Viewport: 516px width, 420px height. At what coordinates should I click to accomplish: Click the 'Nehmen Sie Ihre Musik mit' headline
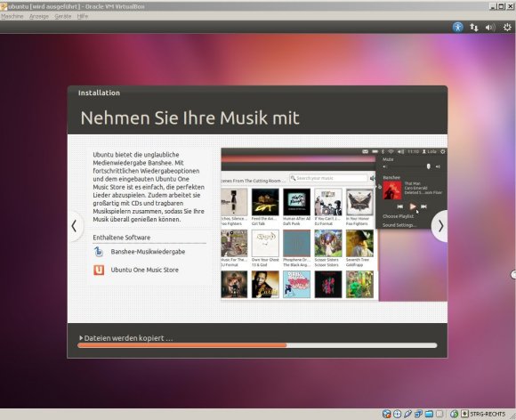point(189,117)
